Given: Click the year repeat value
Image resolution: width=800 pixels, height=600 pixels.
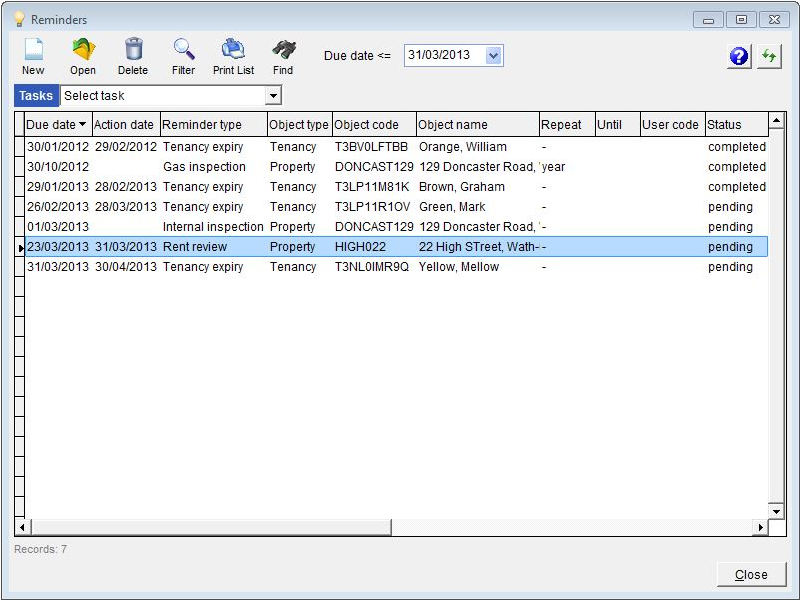Looking at the screenshot, I should (x=554, y=167).
